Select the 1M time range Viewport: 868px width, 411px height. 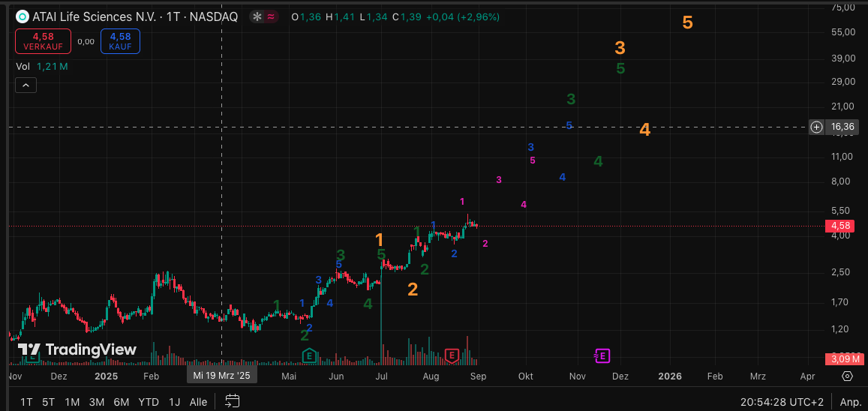72,402
